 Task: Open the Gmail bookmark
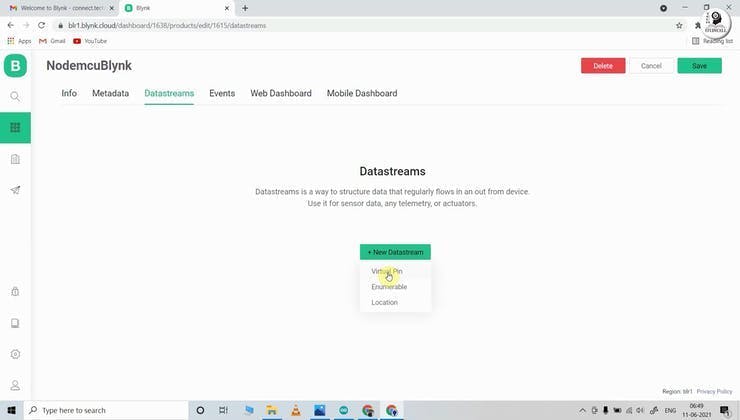click(52, 41)
